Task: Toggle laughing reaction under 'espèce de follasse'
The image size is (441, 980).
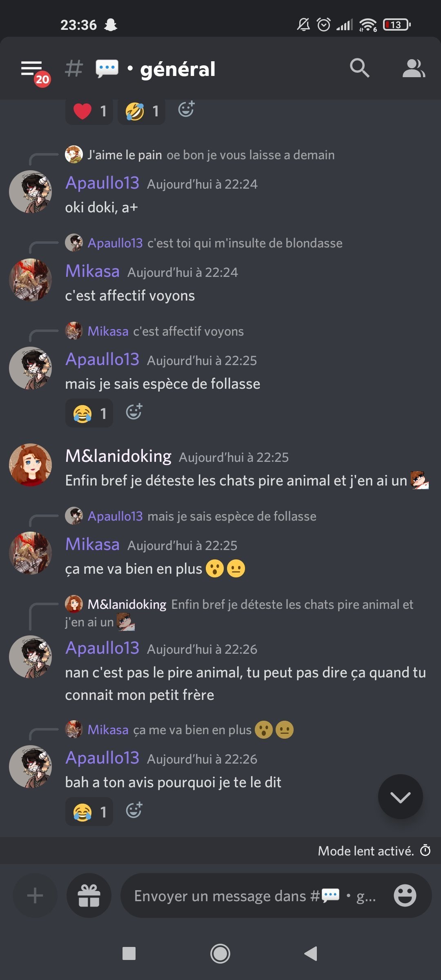Action: coord(89,413)
